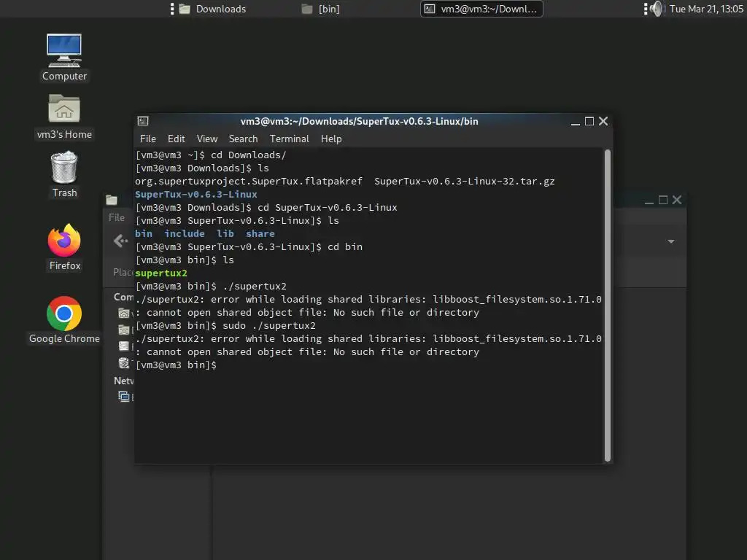Click the terminal vertical scrollbar

point(608,306)
